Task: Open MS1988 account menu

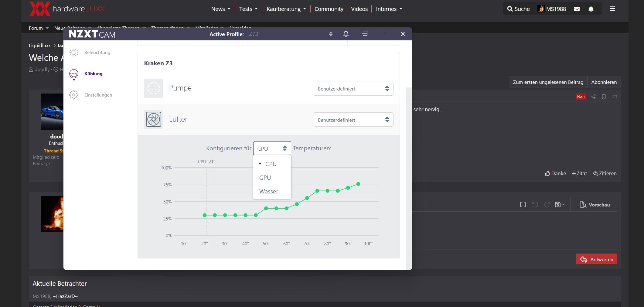Action: click(552, 9)
